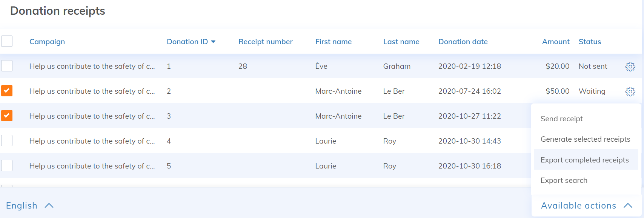Image resolution: width=644 pixels, height=218 pixels.
Task: Uncheck the donation ID 3 row checkbox
Action: point(7,116)
